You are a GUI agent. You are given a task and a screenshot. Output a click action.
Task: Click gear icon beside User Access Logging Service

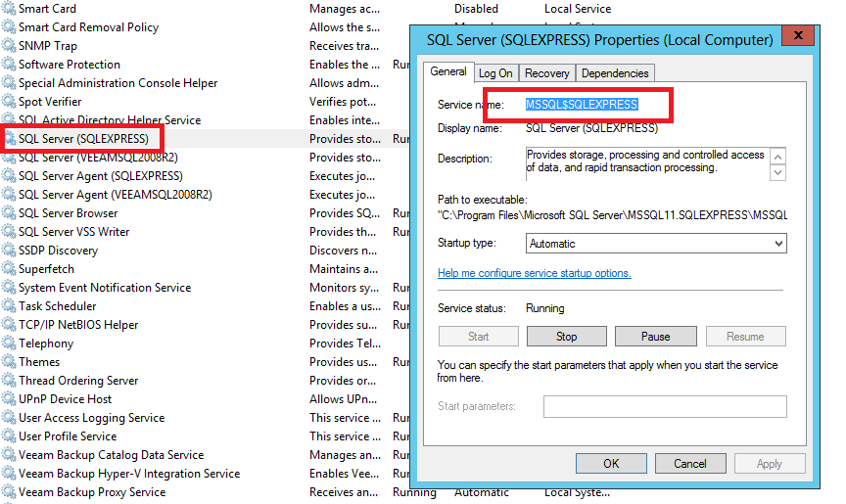point(9,418)
